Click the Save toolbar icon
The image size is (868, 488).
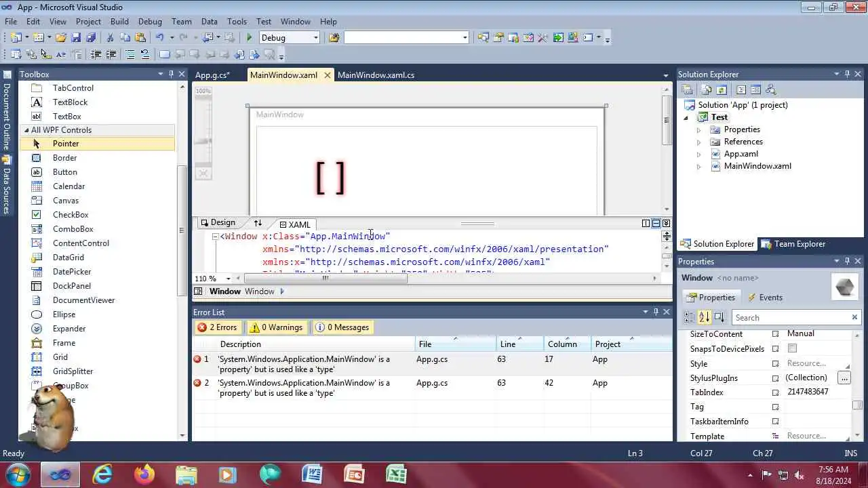(76, 38)
